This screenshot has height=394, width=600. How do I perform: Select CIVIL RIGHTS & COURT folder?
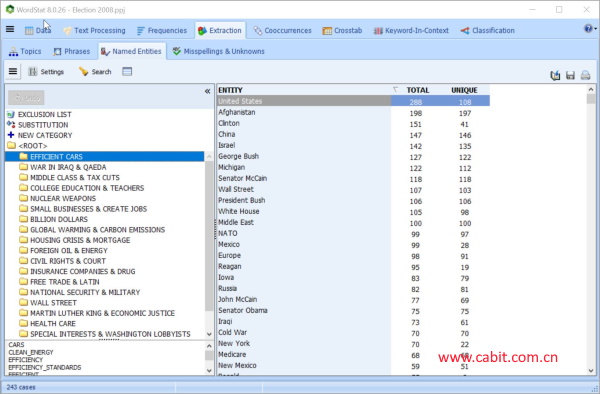[62, 261]
